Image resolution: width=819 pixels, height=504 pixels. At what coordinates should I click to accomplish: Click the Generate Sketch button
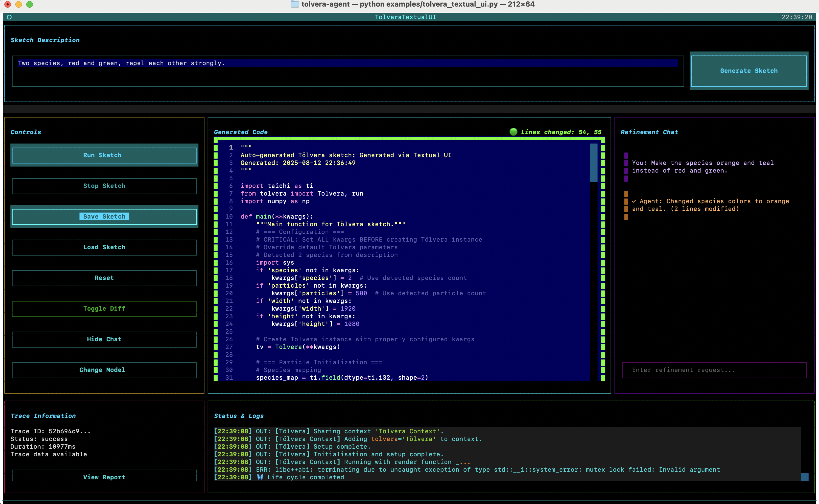(x=749, y=71)
